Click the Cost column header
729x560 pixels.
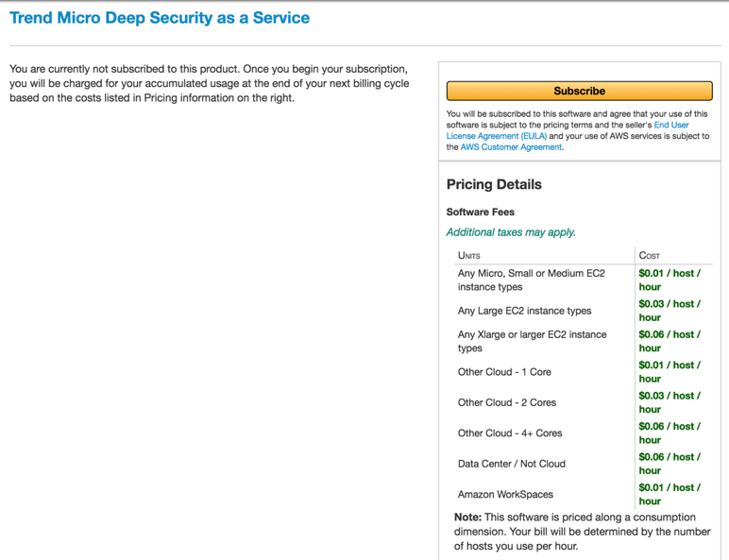pos(650,256)
